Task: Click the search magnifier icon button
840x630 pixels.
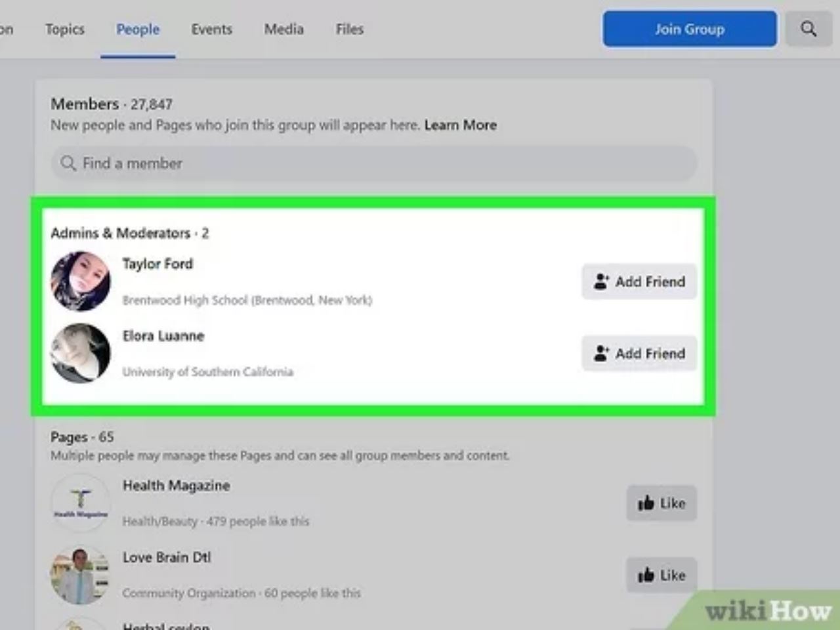Action: tap(808, 29)
